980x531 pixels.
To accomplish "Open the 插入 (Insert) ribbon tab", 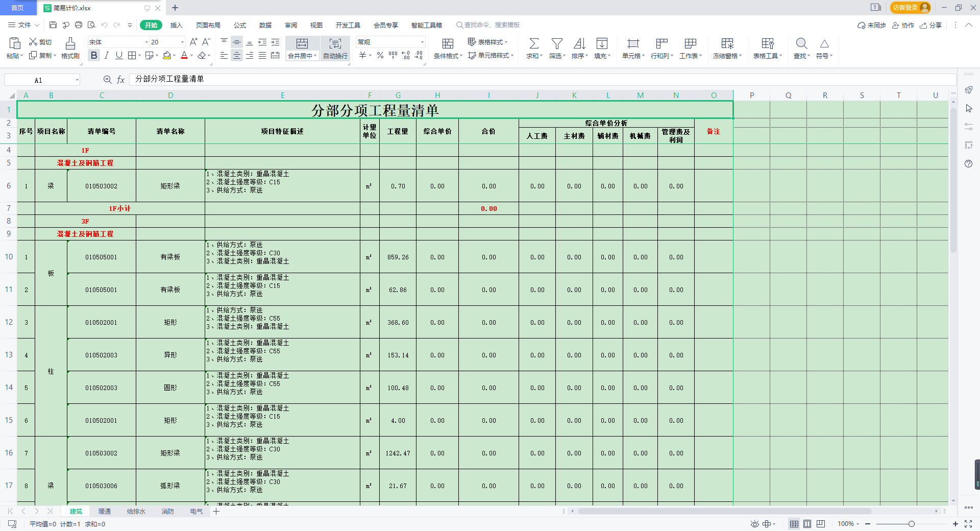I will tap(176, 25).
